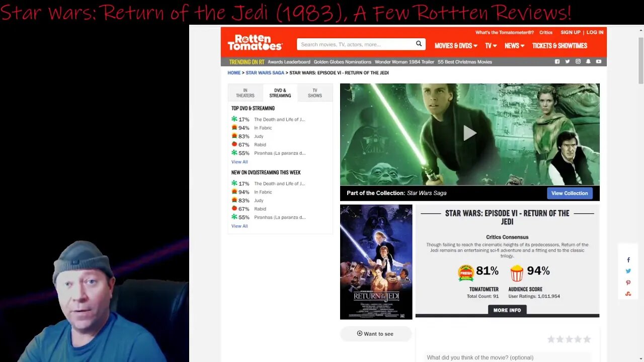Rate the movie with the third star
Image resolution: width=644 pixels, height=362 pixels.
569,339
